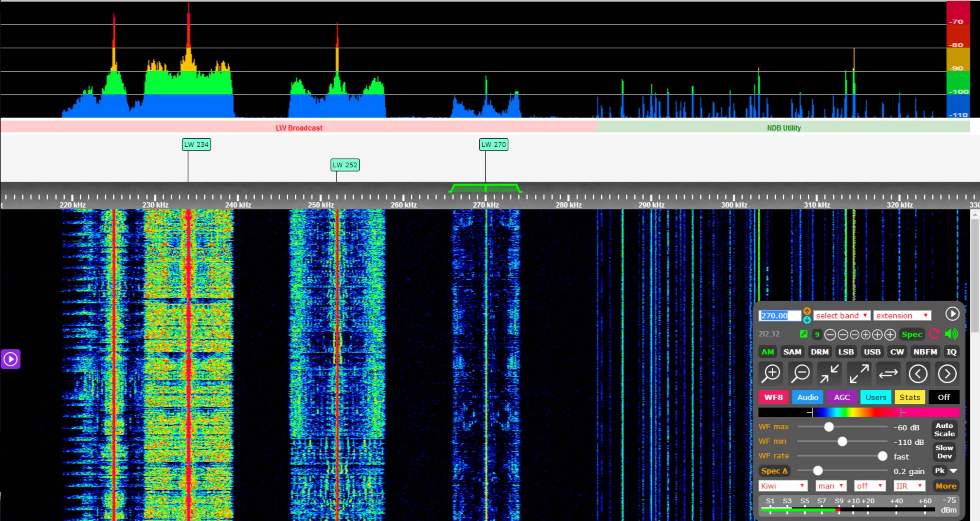Screen dimensions: 980x521
Task: Click the zoom in magnifier icon
Action: 771,374
